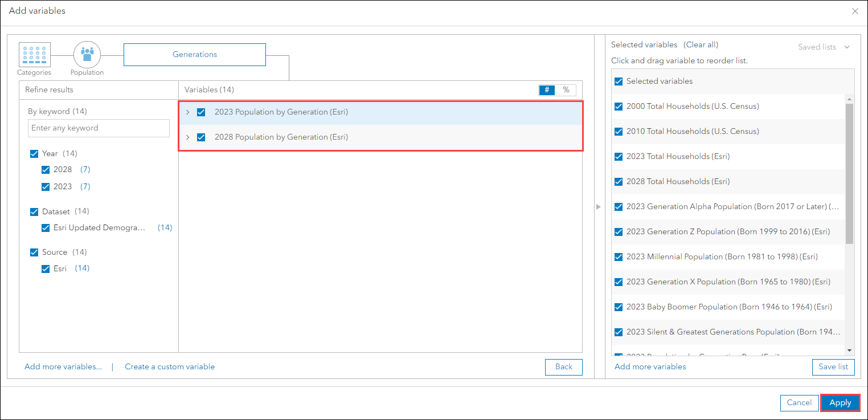Uncheck 2023 Millennial Population

coord(619,257)
